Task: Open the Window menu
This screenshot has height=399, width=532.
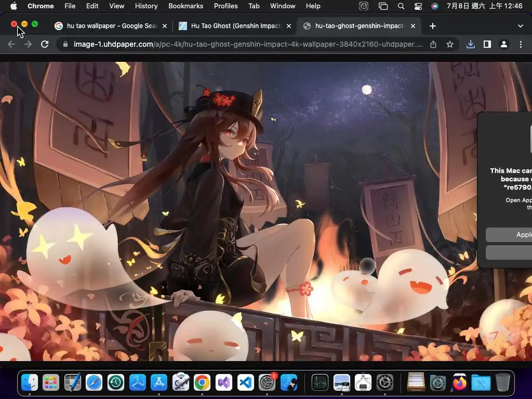Action: click(283, 6)
